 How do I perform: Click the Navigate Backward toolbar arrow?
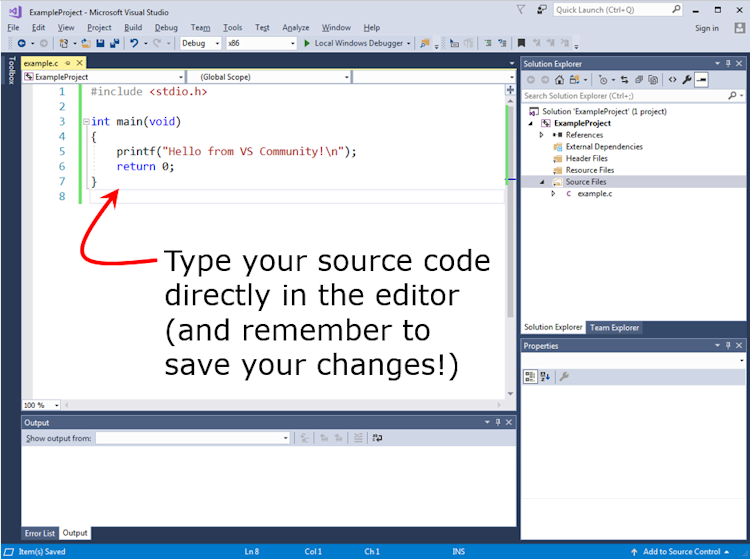[x=22, y=43]
